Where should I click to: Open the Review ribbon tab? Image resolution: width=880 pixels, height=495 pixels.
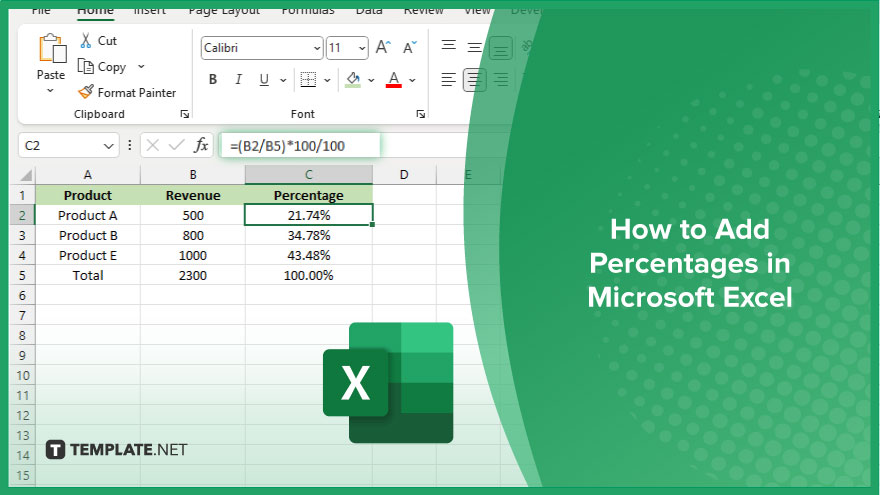pyautogui.click(x=424, y=10)
